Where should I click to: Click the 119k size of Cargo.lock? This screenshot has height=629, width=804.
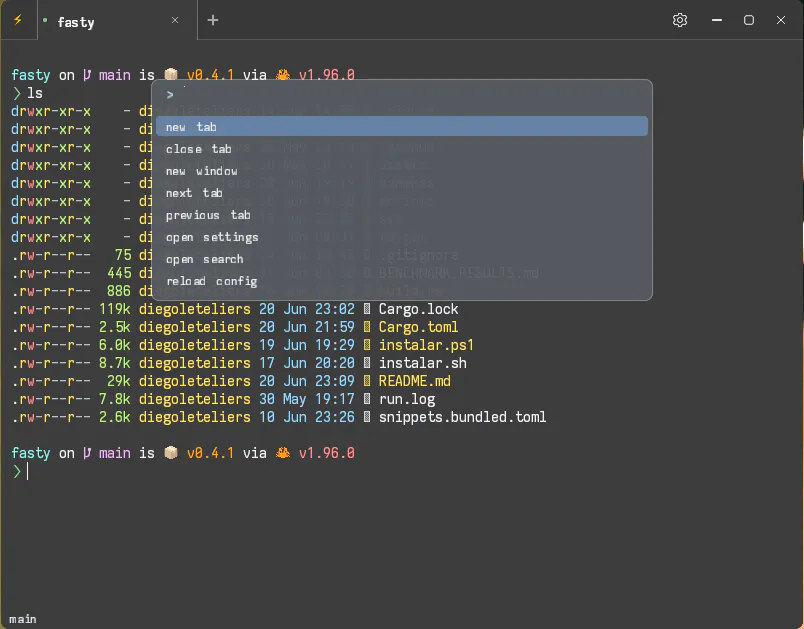coord(114,309)
